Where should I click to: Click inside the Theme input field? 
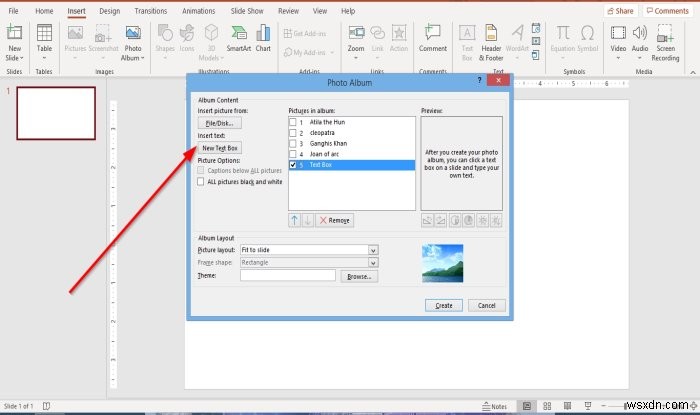288,275
